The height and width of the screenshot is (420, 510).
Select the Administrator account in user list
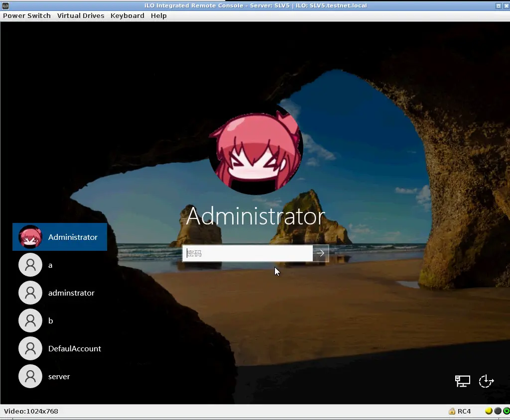60,237
